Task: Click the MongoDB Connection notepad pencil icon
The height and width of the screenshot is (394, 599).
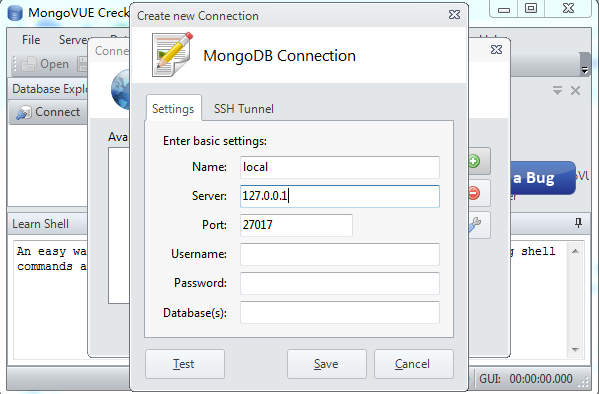Action: click(173, 55)
